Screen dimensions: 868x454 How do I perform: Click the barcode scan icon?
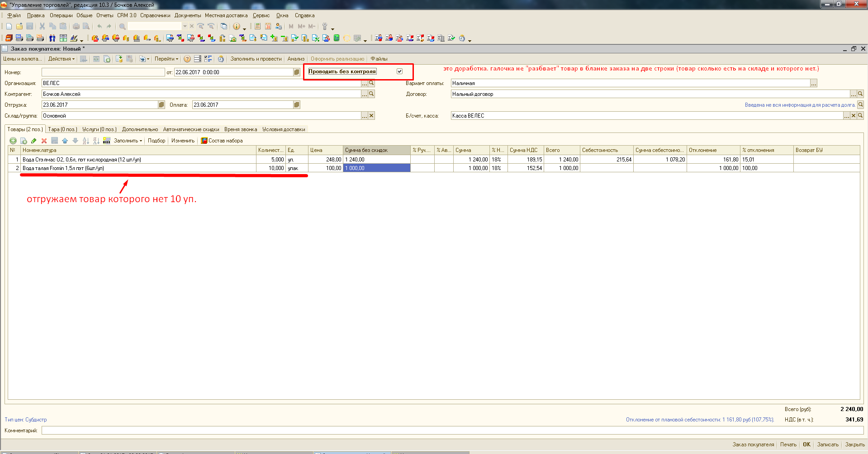click(x=107, y=141)
